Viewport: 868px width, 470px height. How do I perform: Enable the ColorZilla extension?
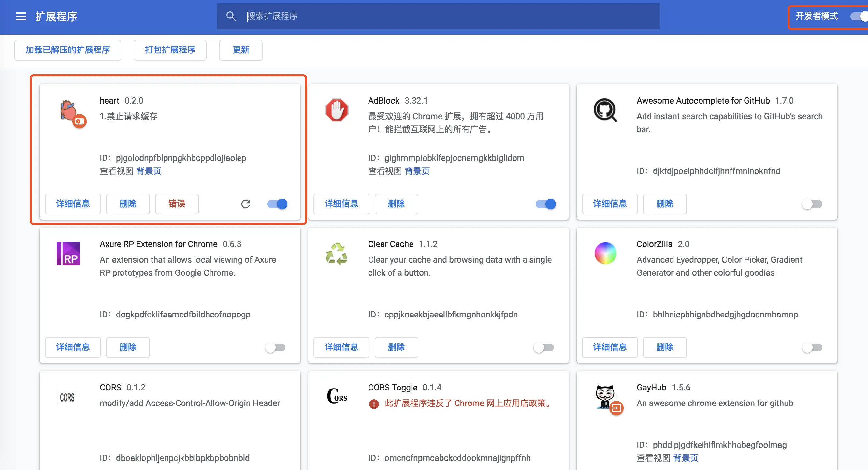(x=812, y=347)
